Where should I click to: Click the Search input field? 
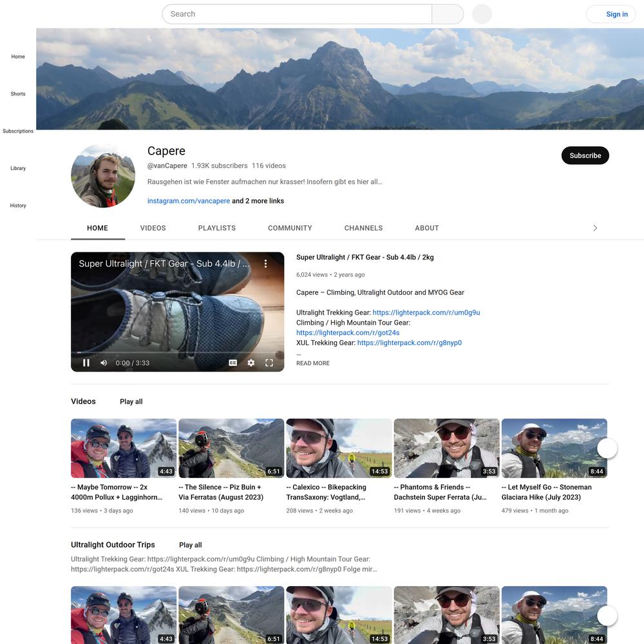[297, 14]
